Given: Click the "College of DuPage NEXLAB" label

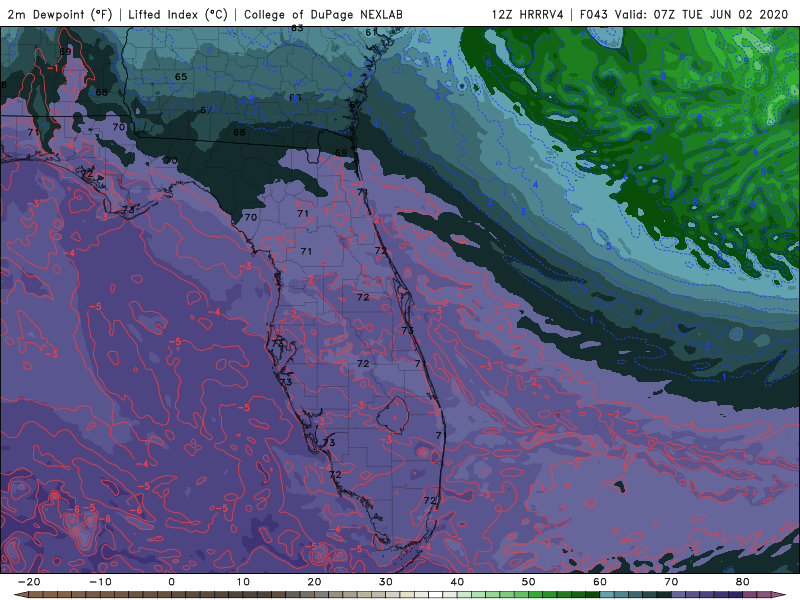Looking at the screenshot, I should tap(323, 14).
